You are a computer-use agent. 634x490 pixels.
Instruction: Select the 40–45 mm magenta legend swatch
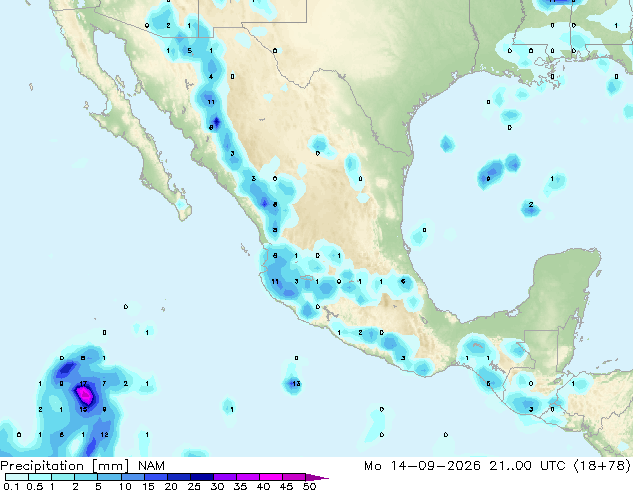pos(271,477)
